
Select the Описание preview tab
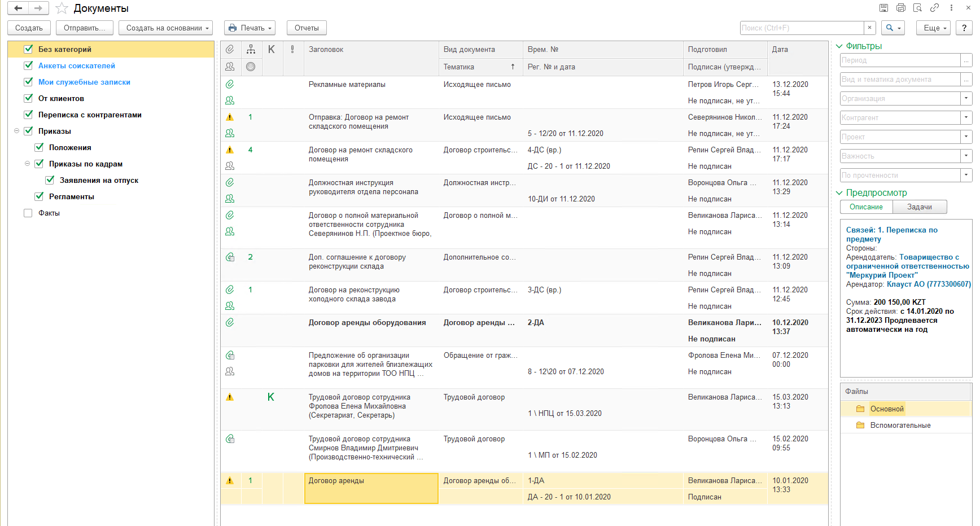[x=866, y=207]
